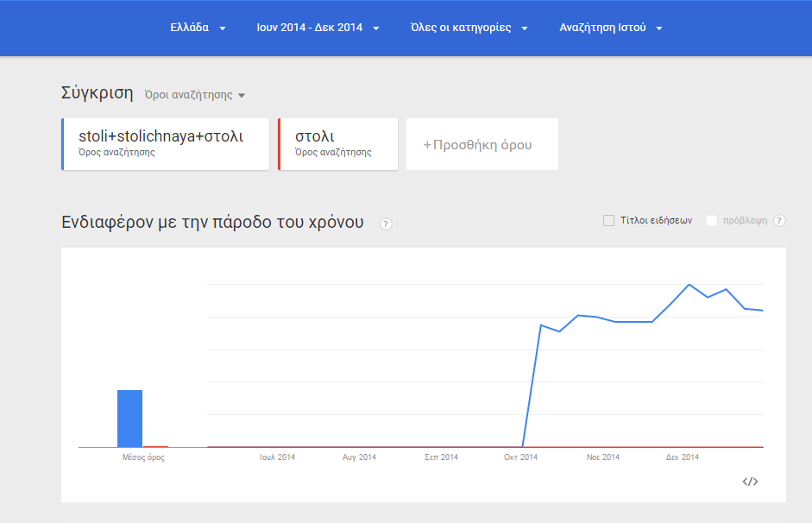
Task: Open the Όλες οι κατηγορίες dropdown
Action: click(x=469, y=28)
